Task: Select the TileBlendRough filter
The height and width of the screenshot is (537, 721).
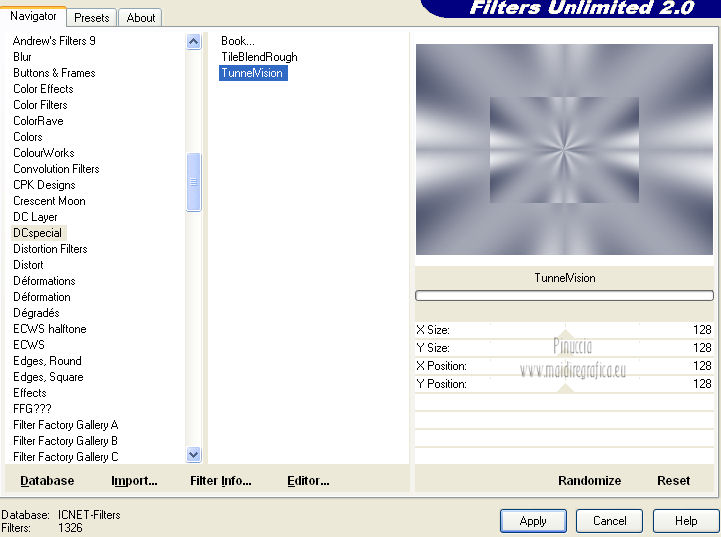Action: [259, 57]
